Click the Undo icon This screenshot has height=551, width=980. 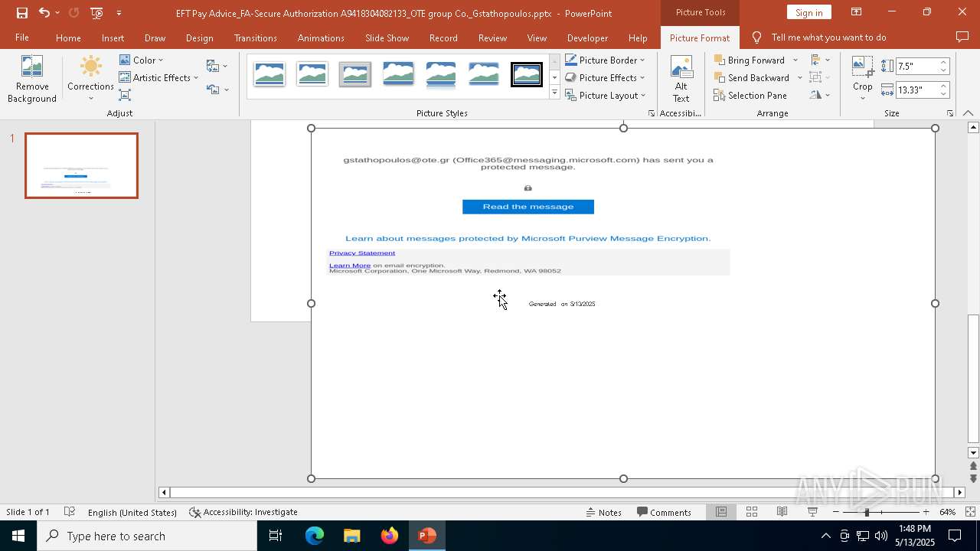pos(44,13)
